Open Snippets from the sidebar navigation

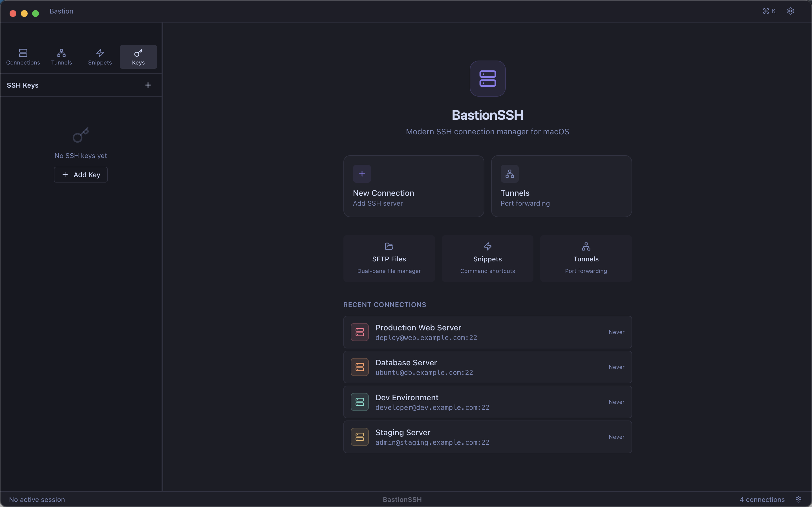pos(100,56)
